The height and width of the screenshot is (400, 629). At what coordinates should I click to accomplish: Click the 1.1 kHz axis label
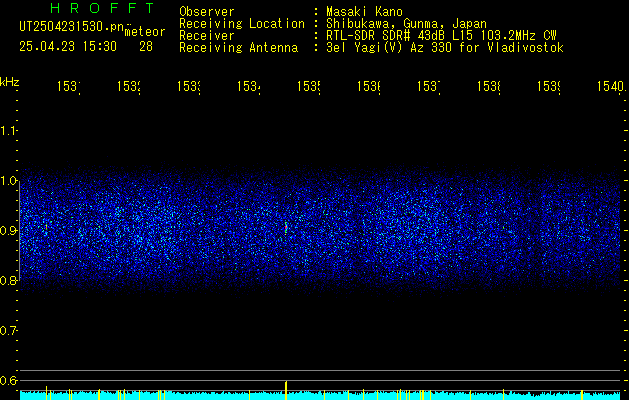click(x=8, y=130)
